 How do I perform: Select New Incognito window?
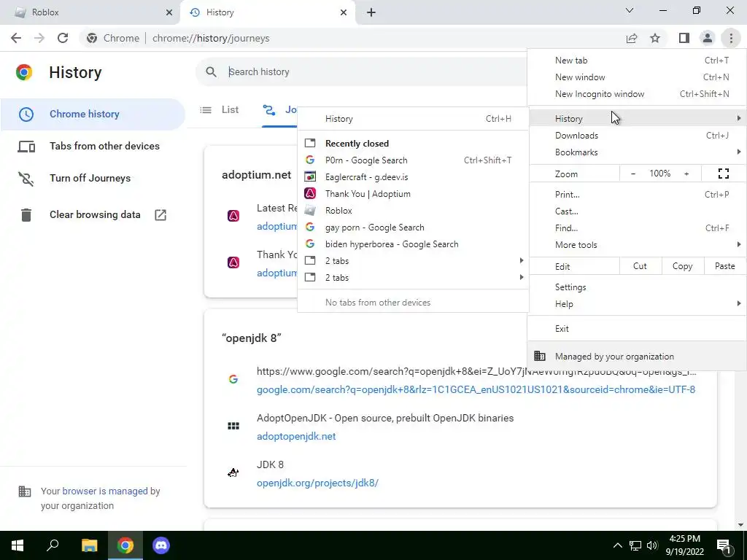637,94
